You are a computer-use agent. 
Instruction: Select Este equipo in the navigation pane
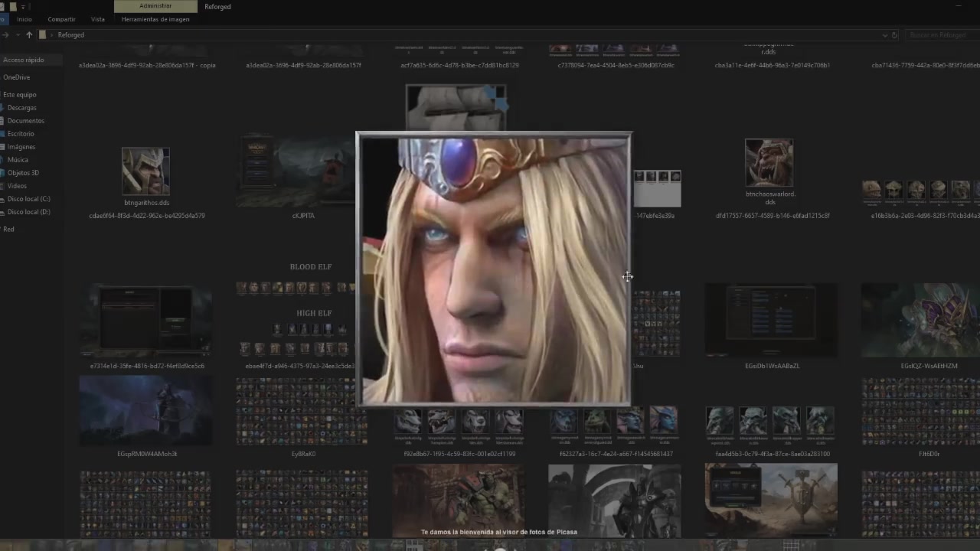(19, 95)
